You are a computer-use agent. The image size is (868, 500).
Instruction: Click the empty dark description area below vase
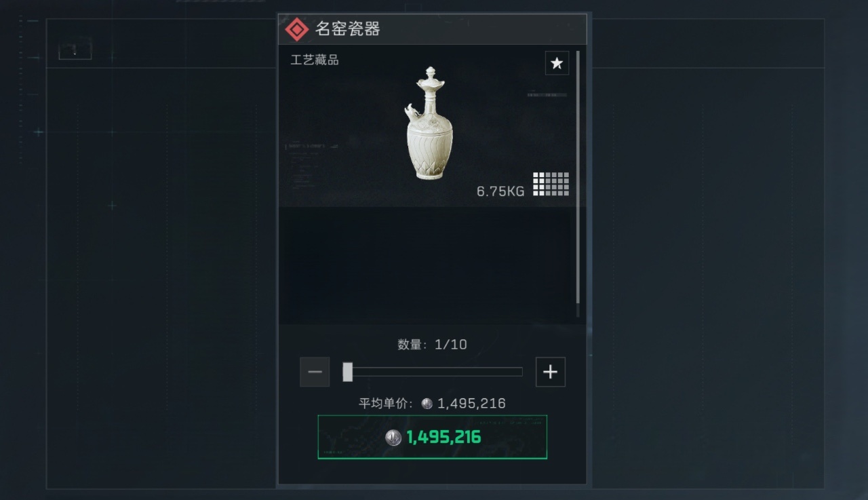click(x=427, y=265)
